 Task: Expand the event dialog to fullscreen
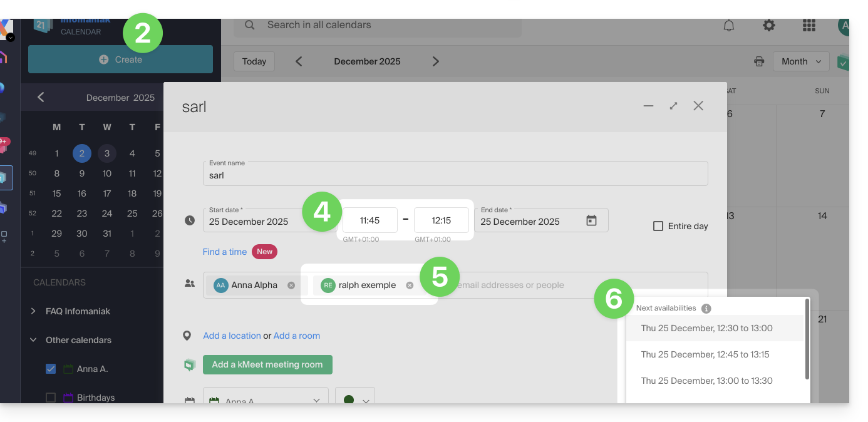[673, 106]
